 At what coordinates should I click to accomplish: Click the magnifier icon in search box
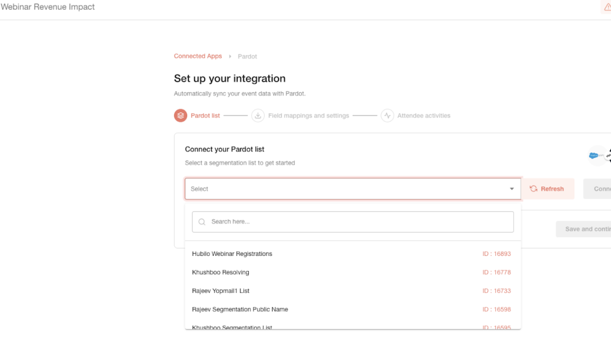(202, 222)
